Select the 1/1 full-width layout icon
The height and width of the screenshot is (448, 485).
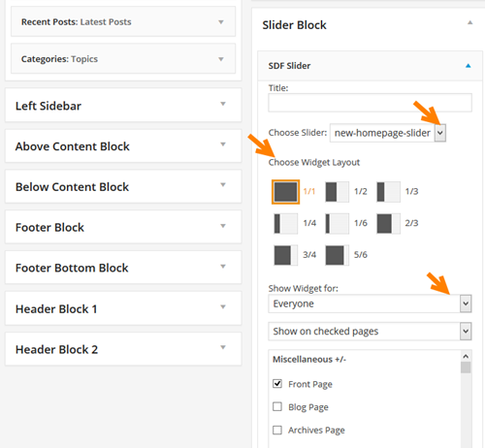(x=285, y=192)
